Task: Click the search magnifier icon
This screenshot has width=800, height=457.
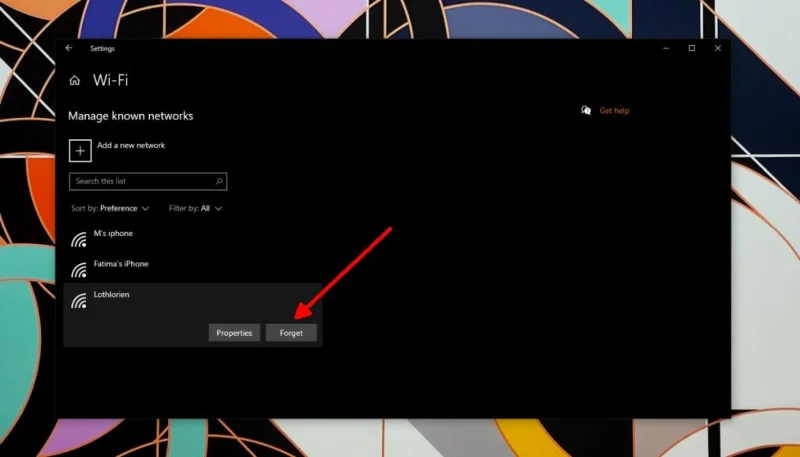Action: point(219,181)
